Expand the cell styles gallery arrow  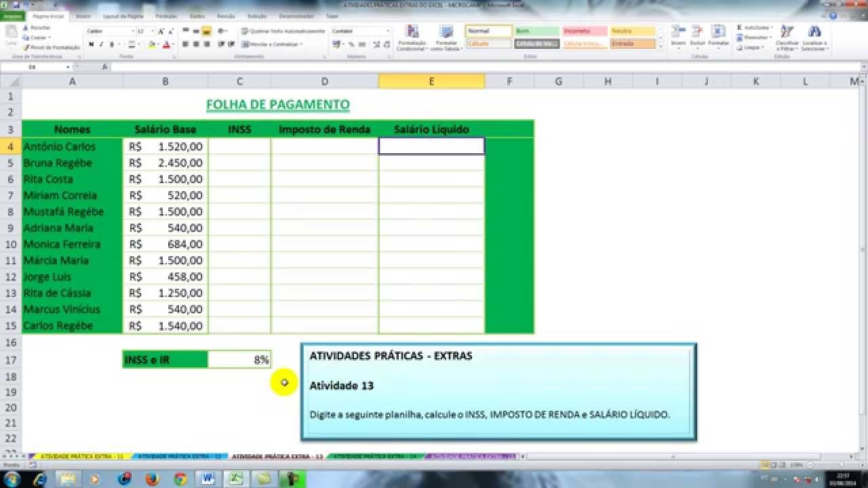click(660, 47)
